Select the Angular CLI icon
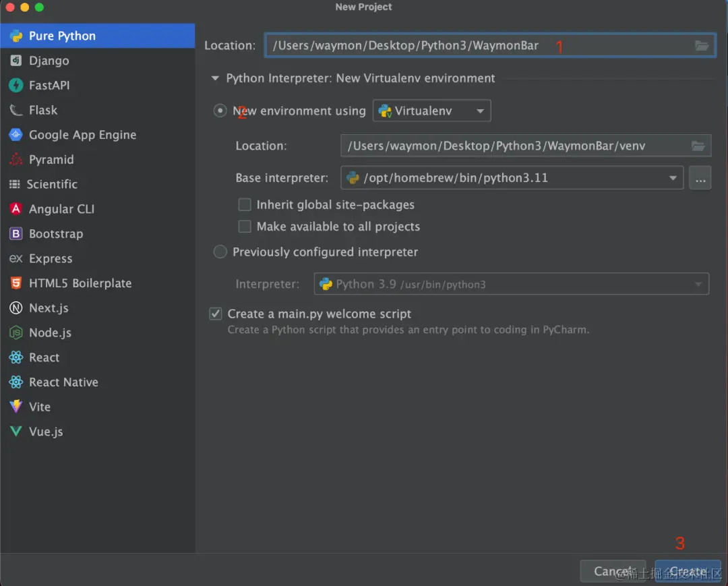728x586 pixels. point(16,209)
